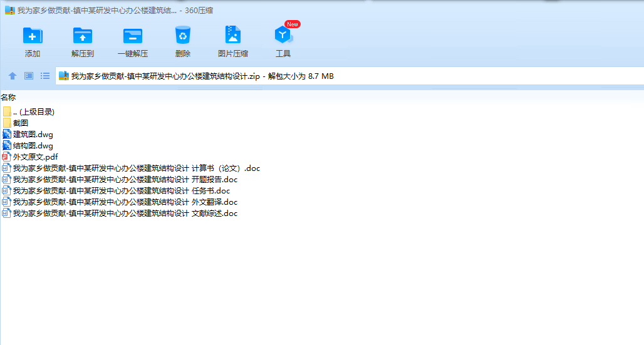The width and height of the screenshot is (644, 345).
Task: Open the 工具 (Tools) icon with New badge
Action: point(283,35)
